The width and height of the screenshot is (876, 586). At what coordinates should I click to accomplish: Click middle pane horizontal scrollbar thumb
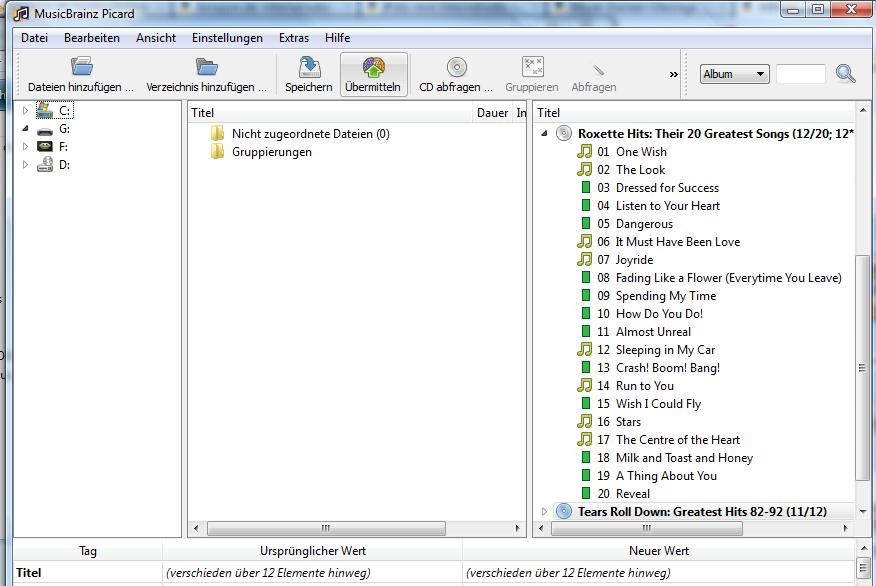(x=326, y=528)
